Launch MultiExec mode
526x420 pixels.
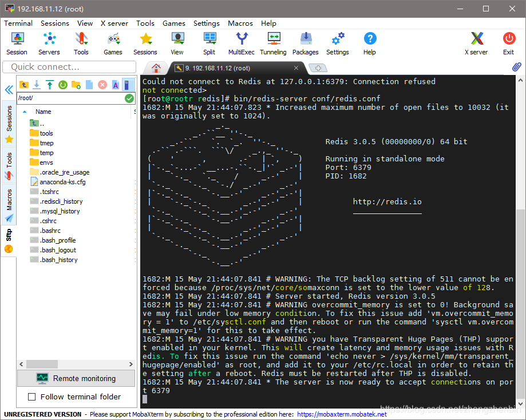[241, 43]
